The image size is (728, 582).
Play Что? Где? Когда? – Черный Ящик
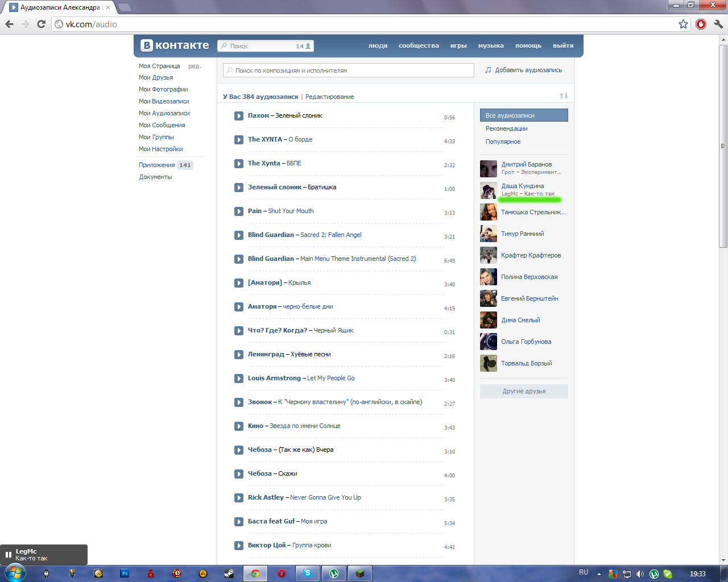[239, 331]
